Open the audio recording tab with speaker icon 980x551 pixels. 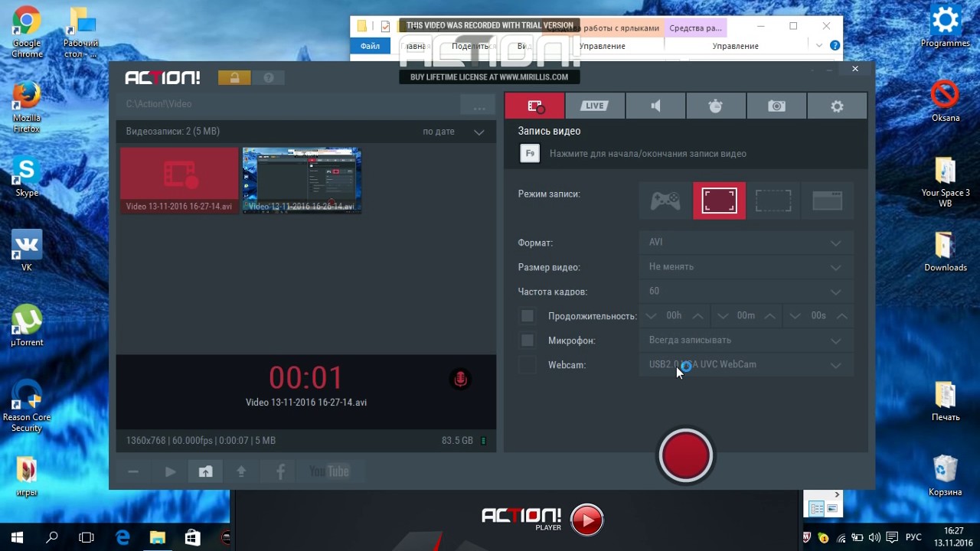coord(655,106)
